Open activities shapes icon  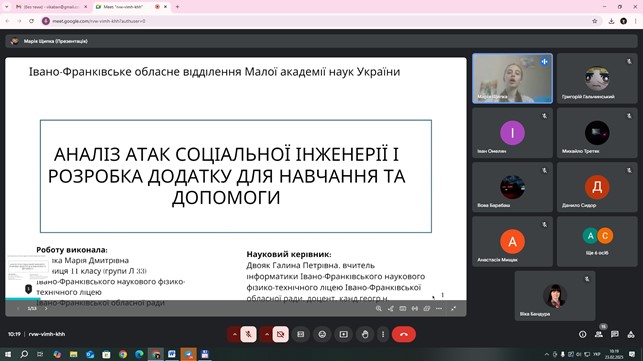(631, 334)
